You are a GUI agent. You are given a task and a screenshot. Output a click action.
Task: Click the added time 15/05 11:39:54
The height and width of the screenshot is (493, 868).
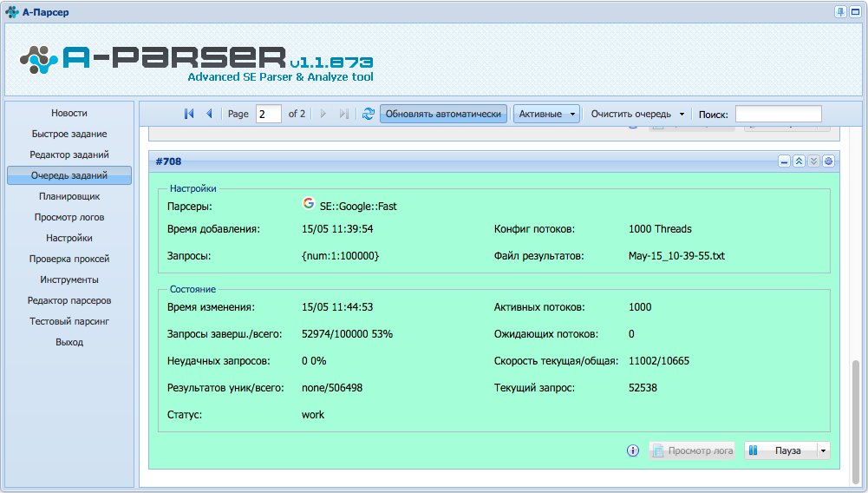click(337, 229)
